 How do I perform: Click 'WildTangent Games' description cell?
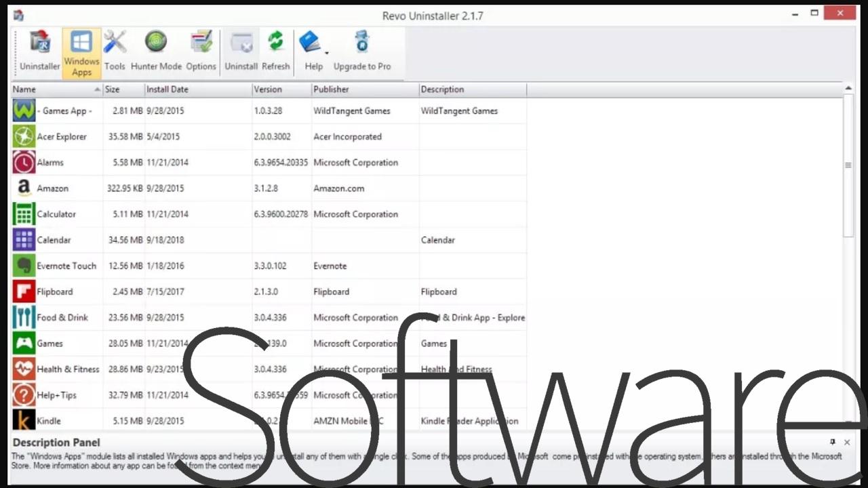(459, 111)
